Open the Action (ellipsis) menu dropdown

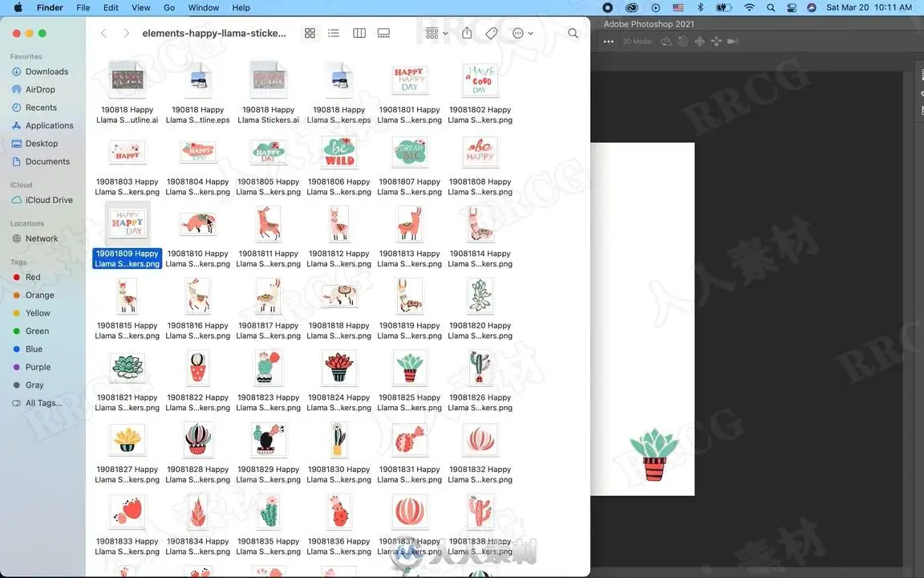click(x=523, y=33)
